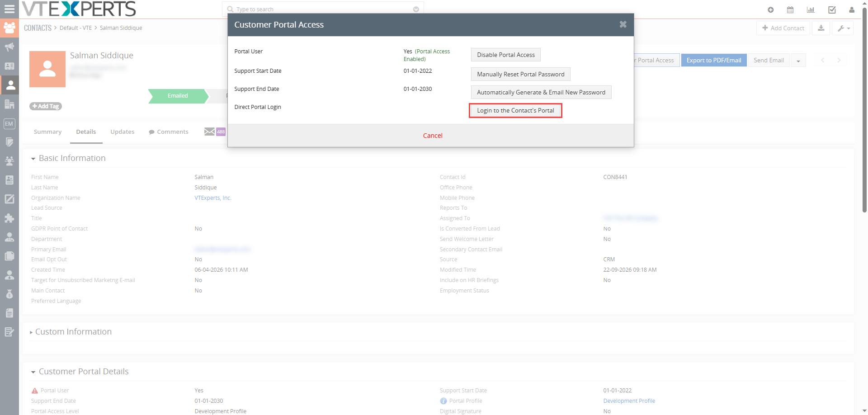The image size is (868, 415).
Task: Click the CONTACTS breadcrumb link
Action: pyautogui.click(x=38, y=28)
